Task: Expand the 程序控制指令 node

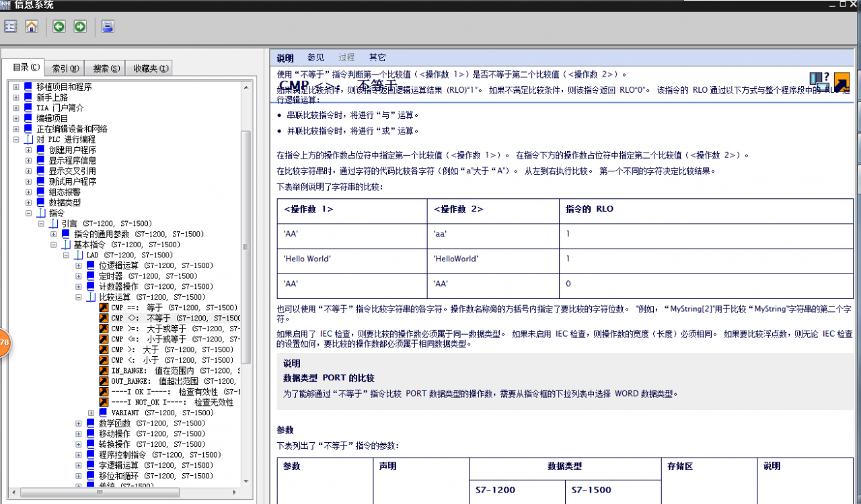Action: pyautogui.click(x=79, y=455)
